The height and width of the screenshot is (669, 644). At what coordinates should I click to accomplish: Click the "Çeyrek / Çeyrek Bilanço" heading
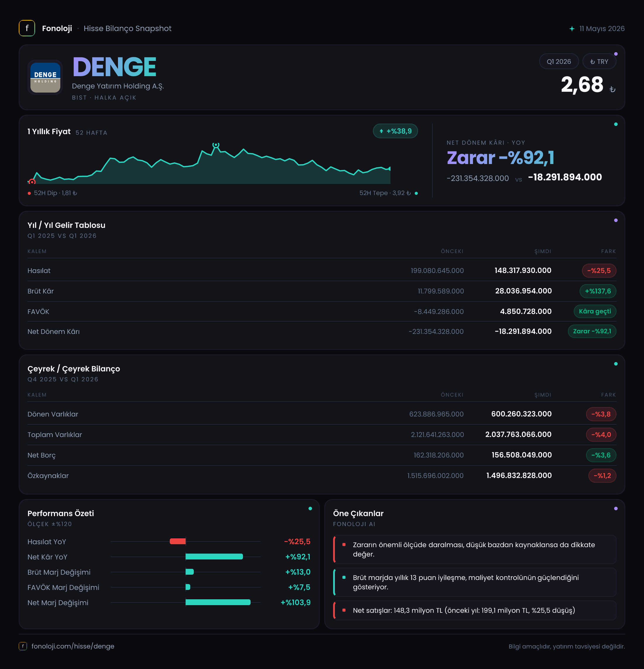(74, 369)
